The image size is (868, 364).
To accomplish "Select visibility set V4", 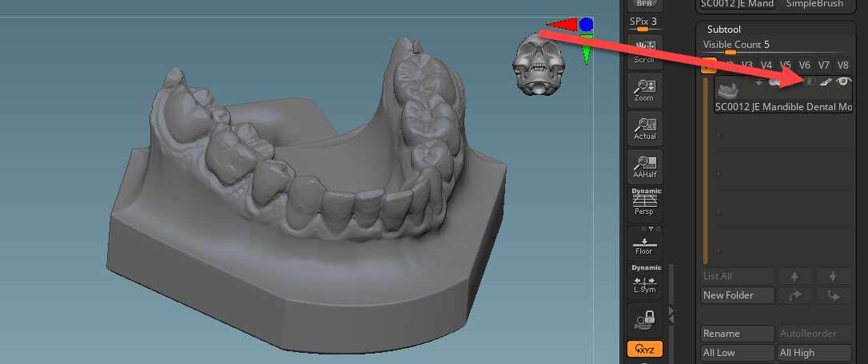I will (x=766, y=65).
